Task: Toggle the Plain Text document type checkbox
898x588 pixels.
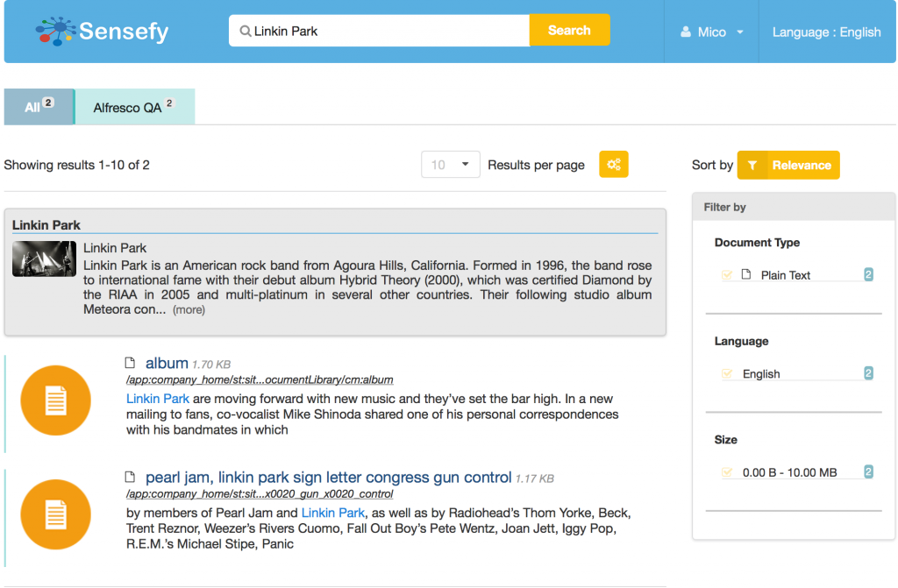Action: [x=727, y=275]
